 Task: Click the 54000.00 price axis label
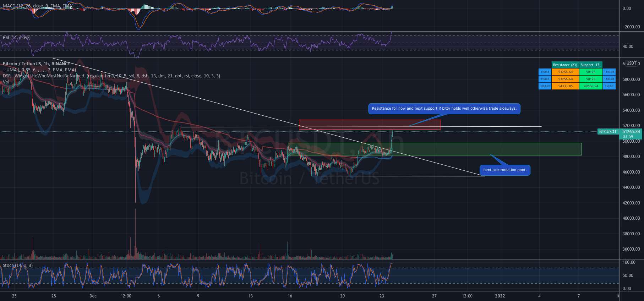tap(631, 110)
